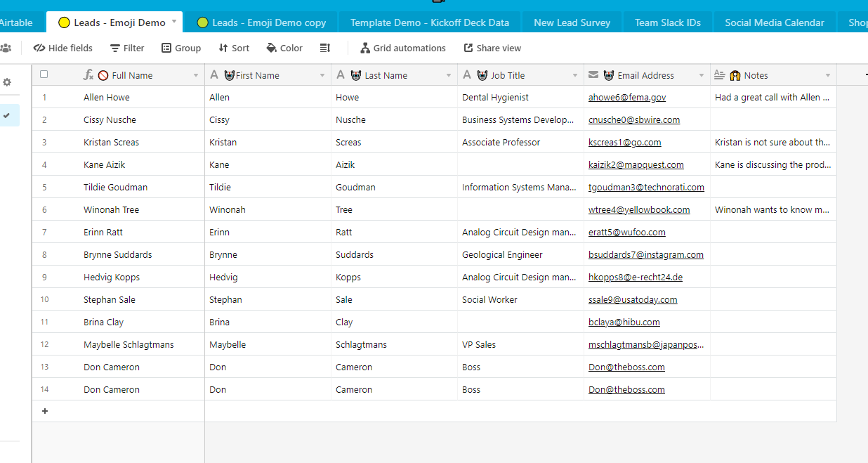Select the Schlagtmans last name cell

pyautogui.click(x=394, y=345)
